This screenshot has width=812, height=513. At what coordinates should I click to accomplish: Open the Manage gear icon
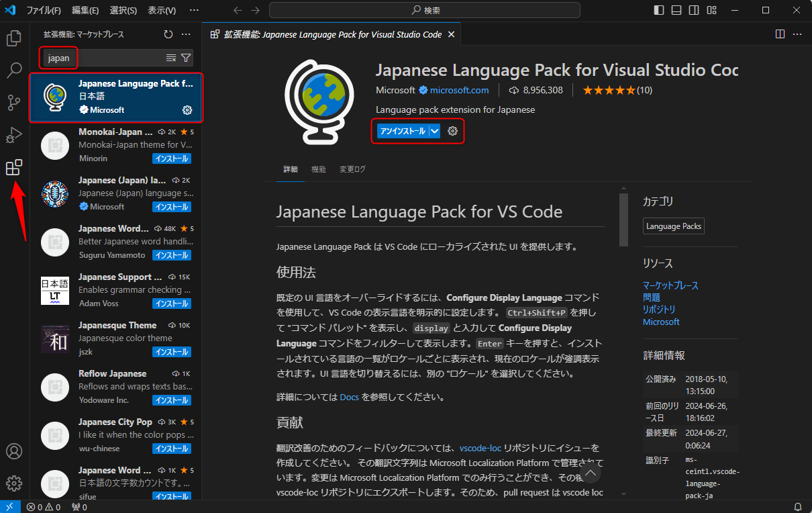[x=14, y=483]
